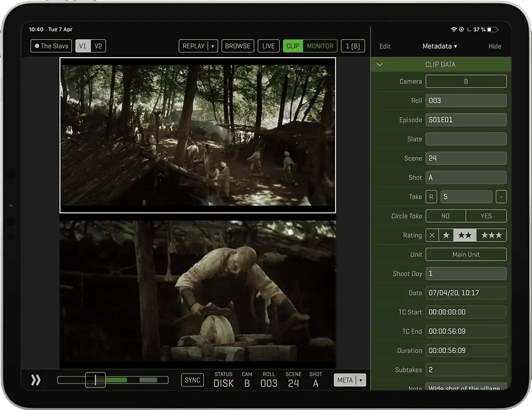Click the green segment of timeline bar
This screenshot has height=410, width=532.
(116, 380)
